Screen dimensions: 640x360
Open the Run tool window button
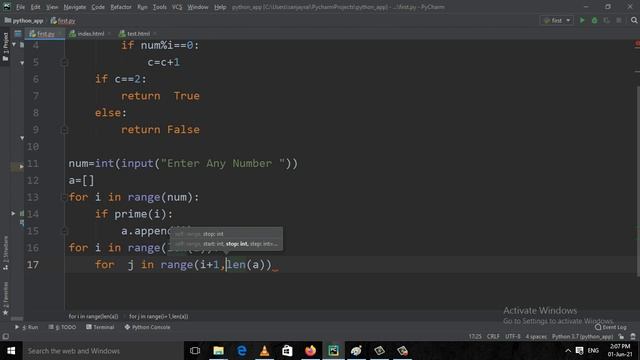click(x=27, y=327)
